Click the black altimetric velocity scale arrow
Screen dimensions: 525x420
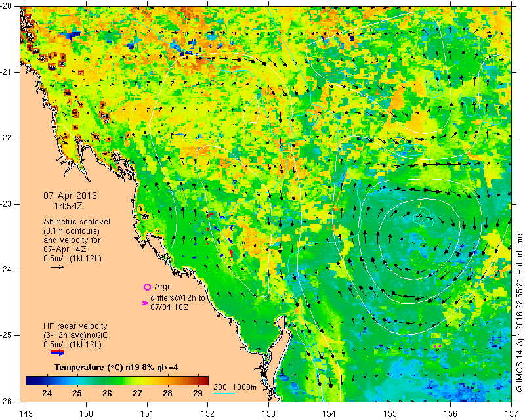[x=57, y=267]
